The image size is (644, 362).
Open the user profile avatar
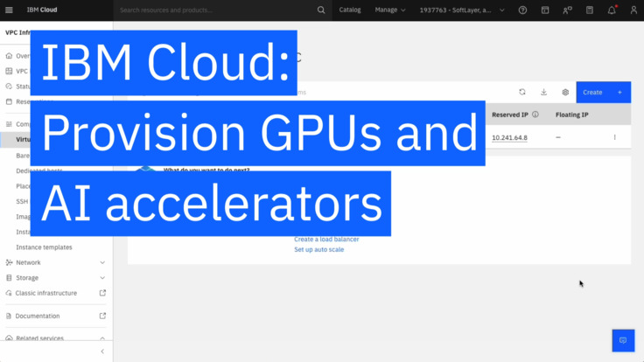pyautogui.click(x=633, y=10)
